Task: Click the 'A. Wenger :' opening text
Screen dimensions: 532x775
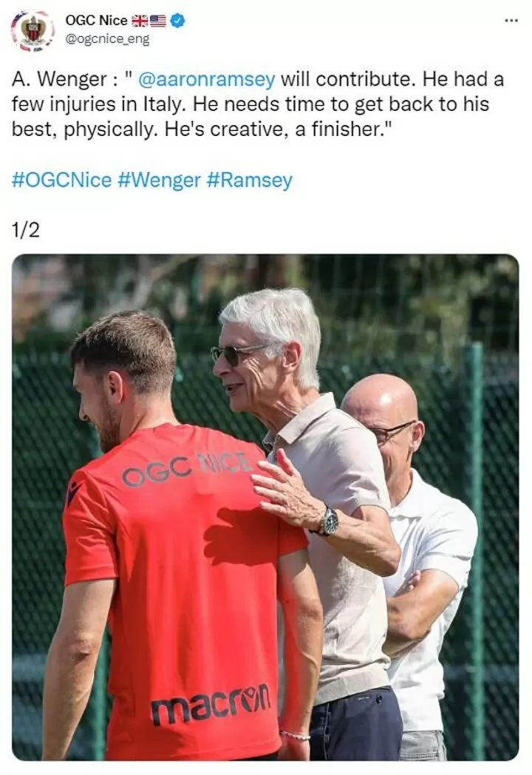Action: point(65,79)
